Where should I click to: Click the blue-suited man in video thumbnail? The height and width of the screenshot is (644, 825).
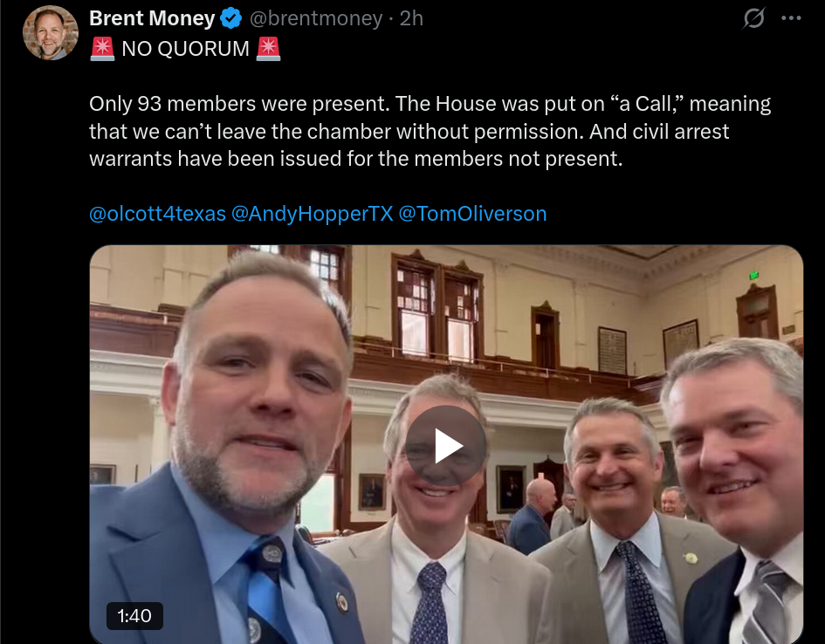231,447
